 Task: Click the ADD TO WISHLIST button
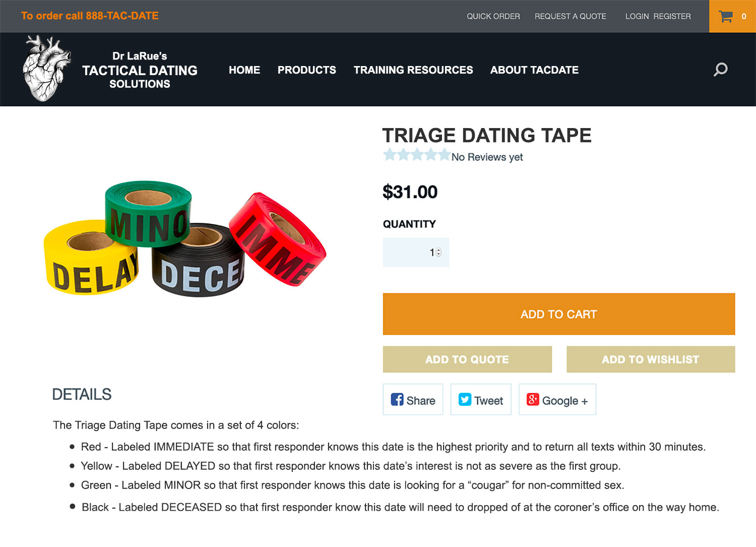[x=651, y=359]
